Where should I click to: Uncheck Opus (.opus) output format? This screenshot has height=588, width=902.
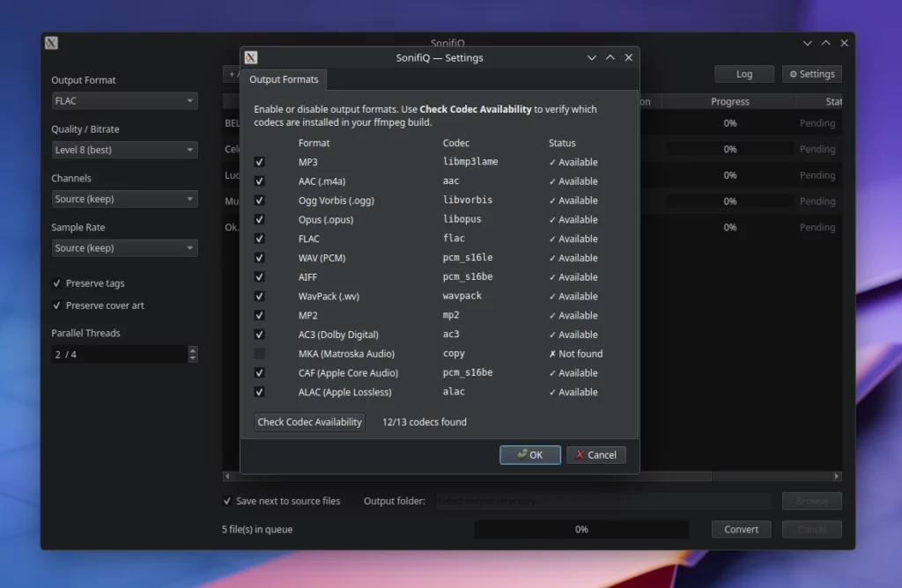pos(260,219)
